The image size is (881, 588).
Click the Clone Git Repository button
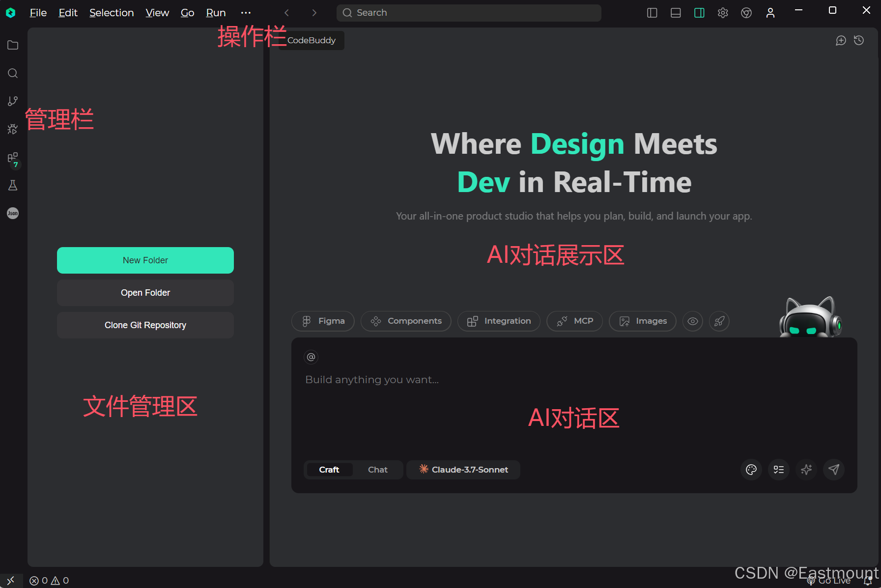(x=145, y=325)
